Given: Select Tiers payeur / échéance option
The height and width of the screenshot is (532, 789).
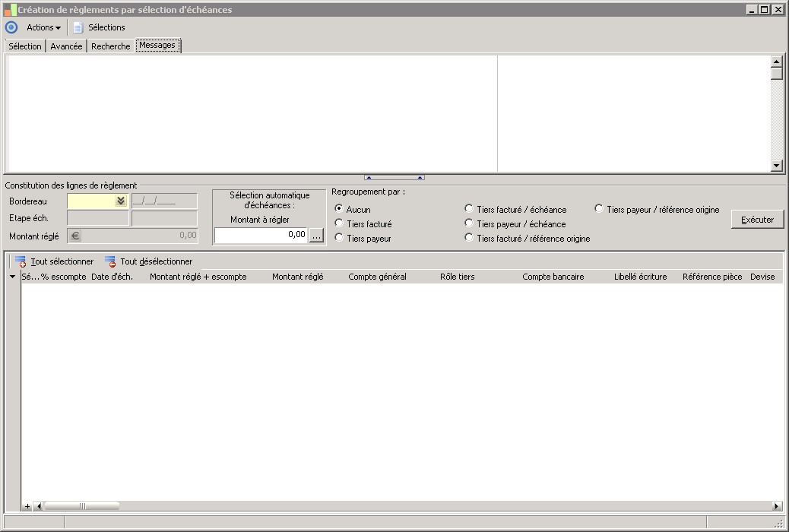Looking at the screenshot, I should [468, 223].
